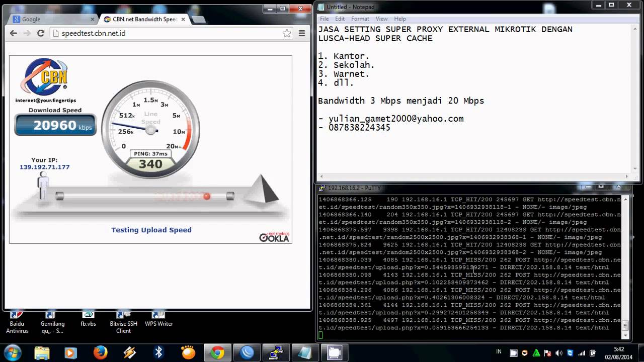Open the blue circular taskbar app
The image size is (644, 362).
247,352
